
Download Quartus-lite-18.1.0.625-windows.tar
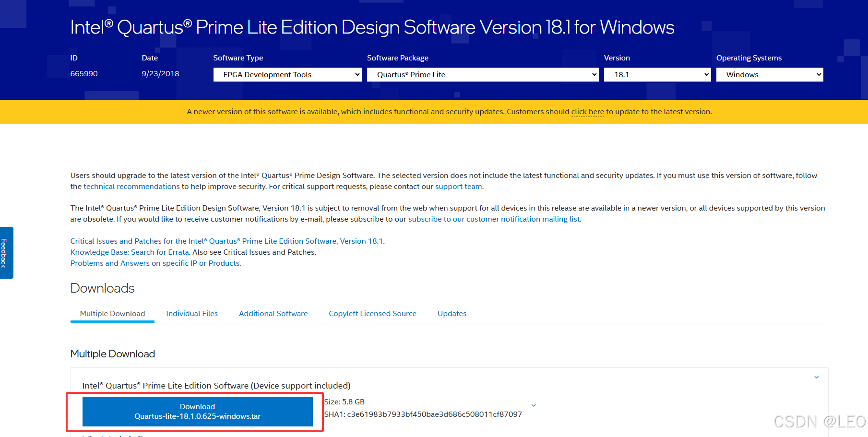pyautogui.click(x=197, y=412)
